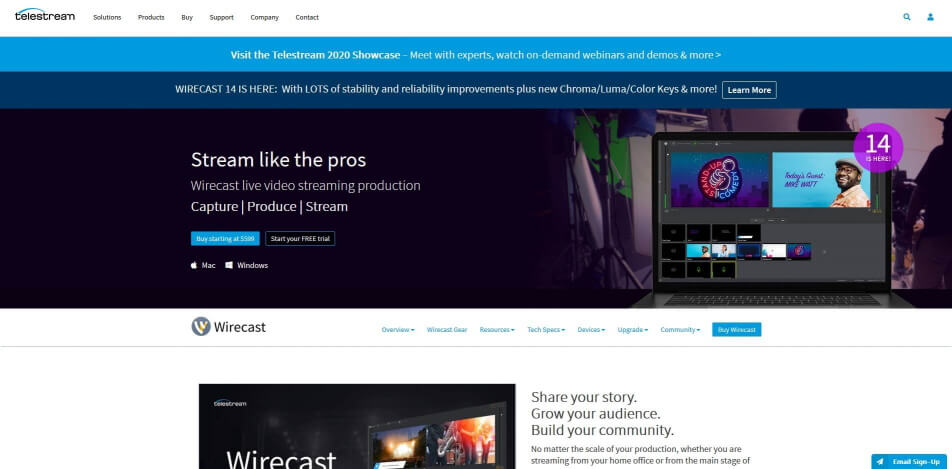Screen dimensions: 952x469
Task: Click the 'Grow your audience.' heading line
Action: [x=596, y=414]
